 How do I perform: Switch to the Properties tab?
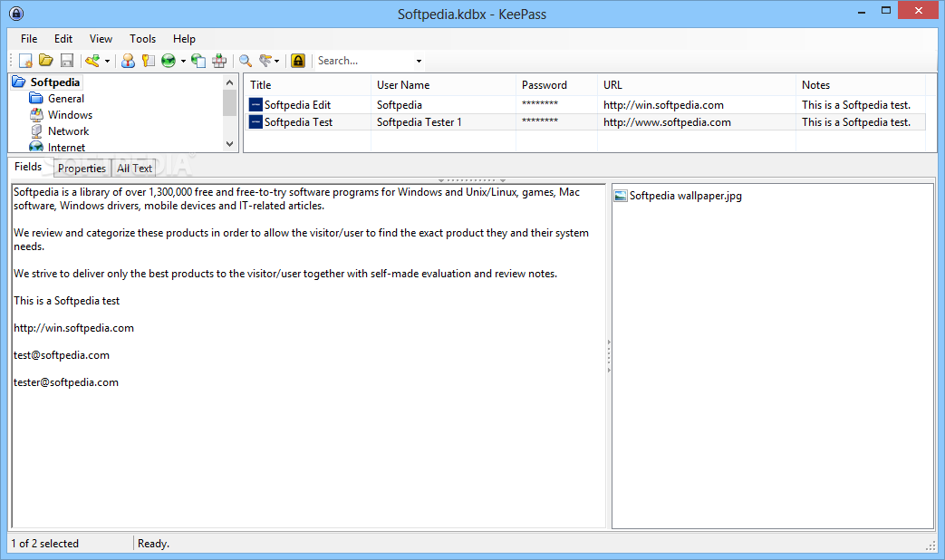point(82,169)
